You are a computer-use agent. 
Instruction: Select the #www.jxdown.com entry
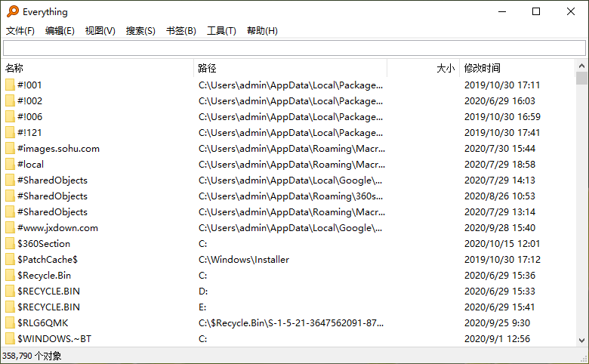(x=57, y=228)
